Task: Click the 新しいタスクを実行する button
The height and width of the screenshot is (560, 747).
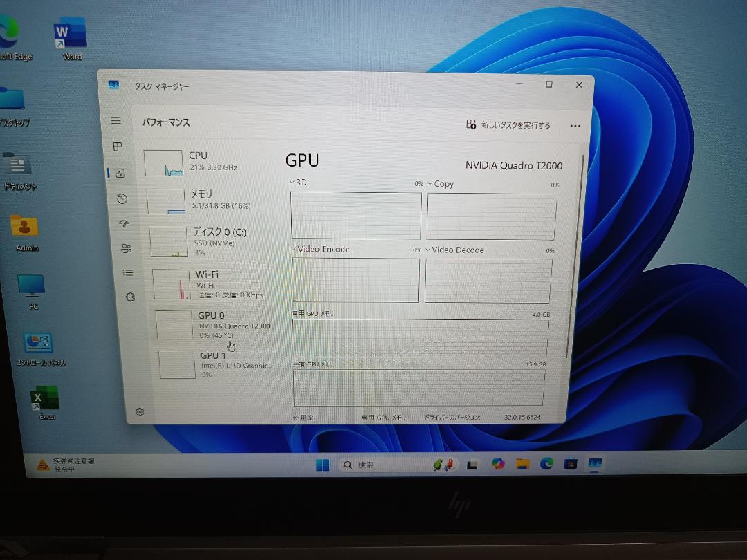Action: pyautogui.click(x=508, y=124)
